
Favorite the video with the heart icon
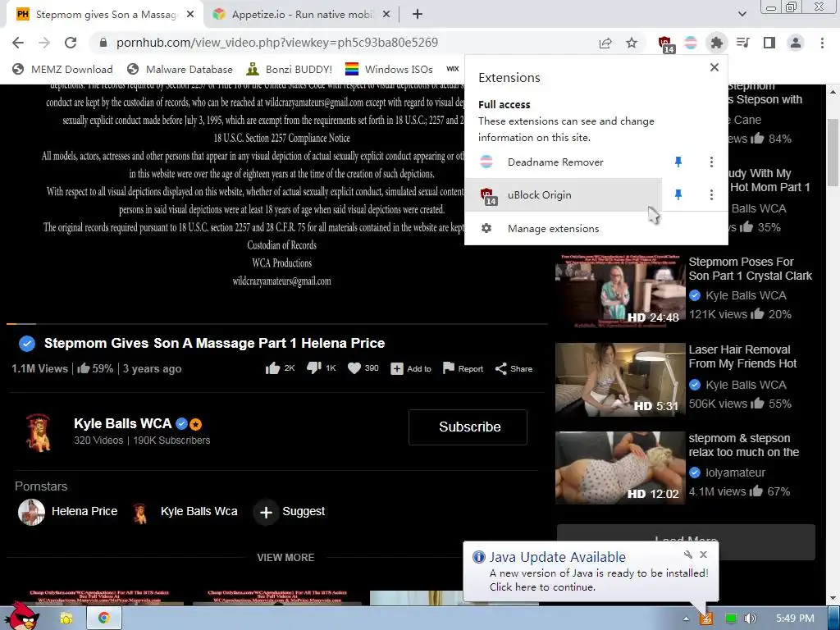[354, 368]
